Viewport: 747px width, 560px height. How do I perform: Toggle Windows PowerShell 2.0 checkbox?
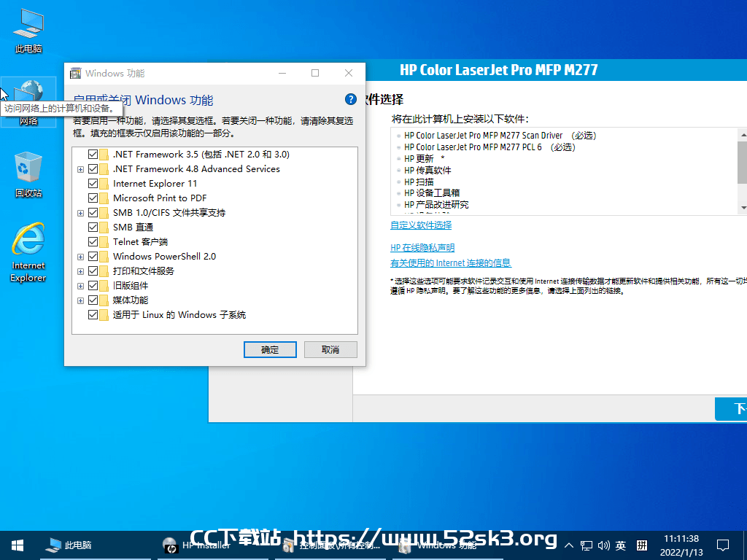[x=93, y=257]
